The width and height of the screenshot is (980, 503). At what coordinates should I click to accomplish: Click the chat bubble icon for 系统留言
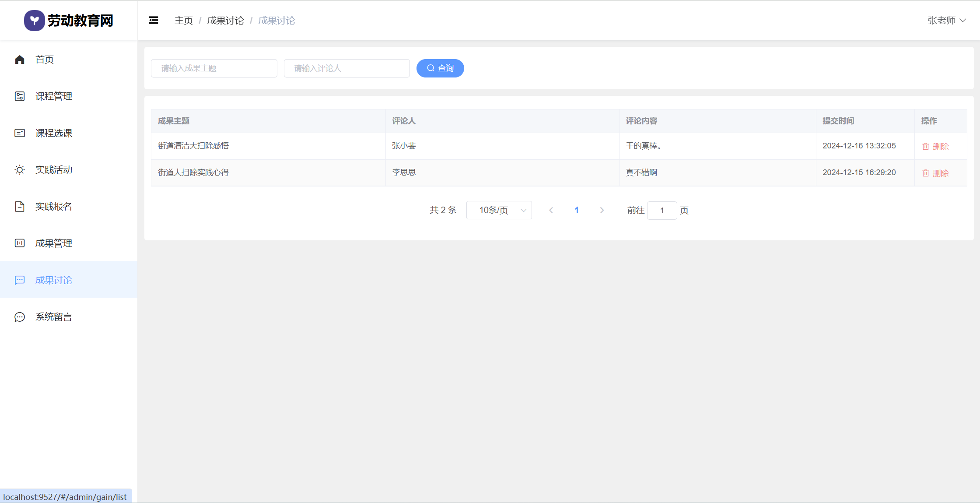[x=20, y=317]
